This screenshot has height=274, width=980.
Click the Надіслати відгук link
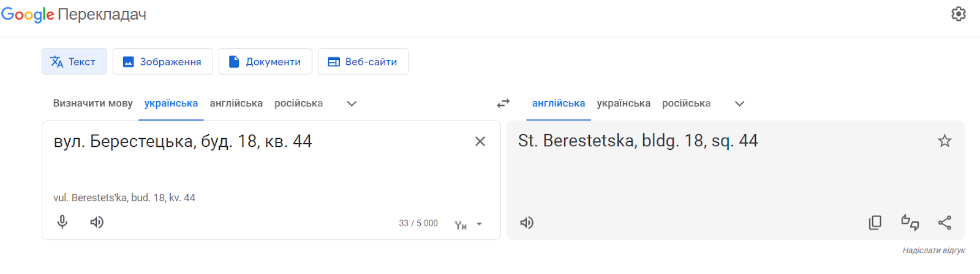click(x=933, y=251)
